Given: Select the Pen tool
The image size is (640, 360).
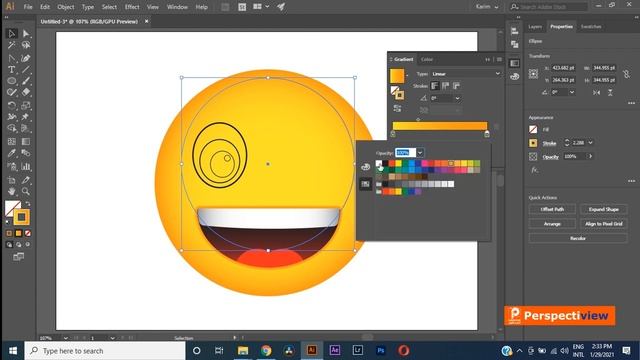Looking at the screenshot, I should [x=12, y=58].
